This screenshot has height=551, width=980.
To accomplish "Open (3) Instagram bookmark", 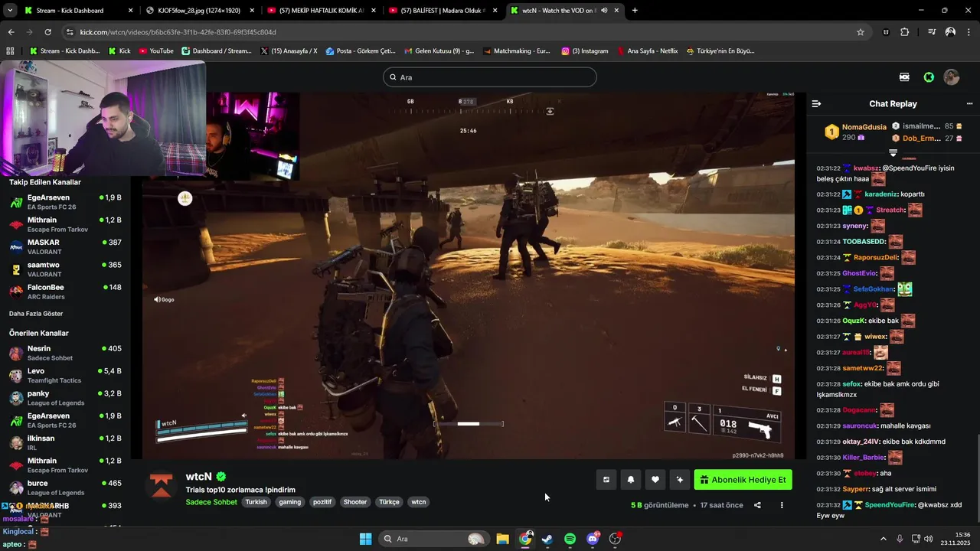I will 584,51.
